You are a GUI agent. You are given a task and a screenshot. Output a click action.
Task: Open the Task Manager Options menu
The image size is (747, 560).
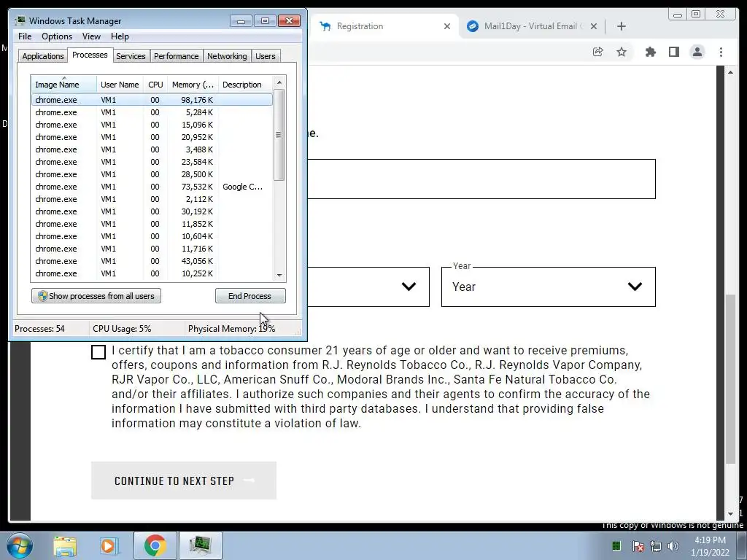pyautogui.click(x=57, y=36)
